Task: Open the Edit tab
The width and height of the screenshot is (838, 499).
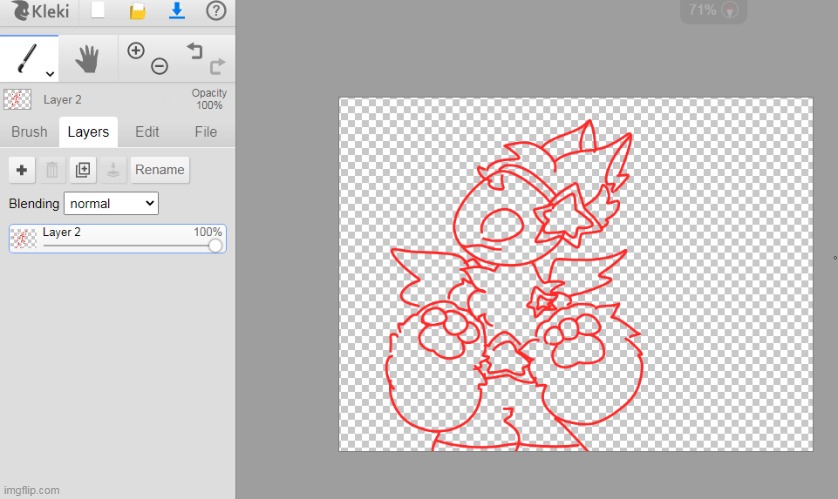Action: (147, 131)
